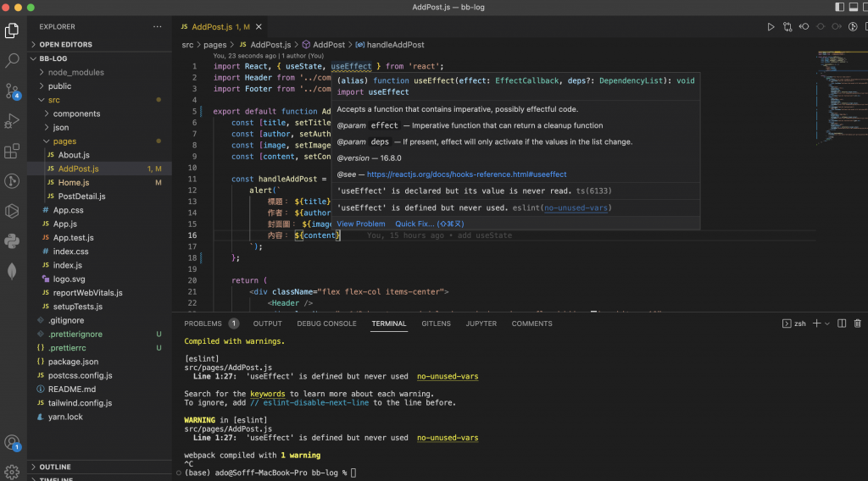
Task: Switch to the OUTPUT panel tab
Action: tap(267, 323)
